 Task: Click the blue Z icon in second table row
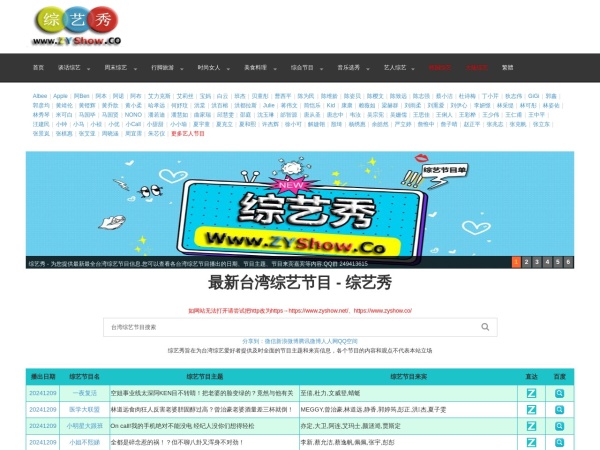click(x=531, y=409)
